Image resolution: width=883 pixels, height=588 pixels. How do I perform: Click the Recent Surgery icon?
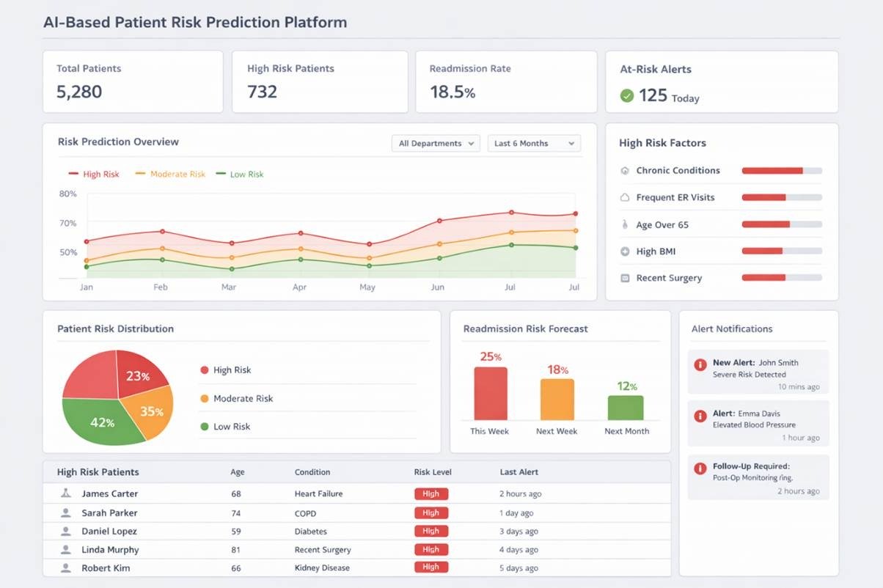coord(625,279)
